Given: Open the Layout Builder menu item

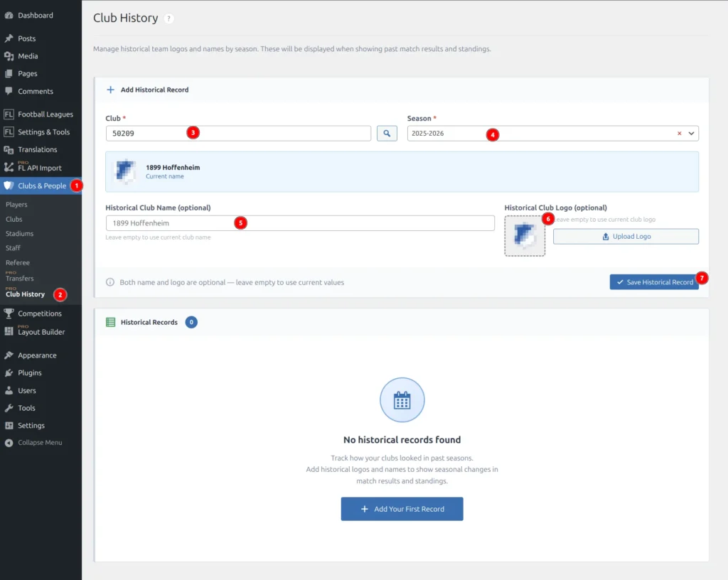Looking at the screenshot, I should pos(41,331).
